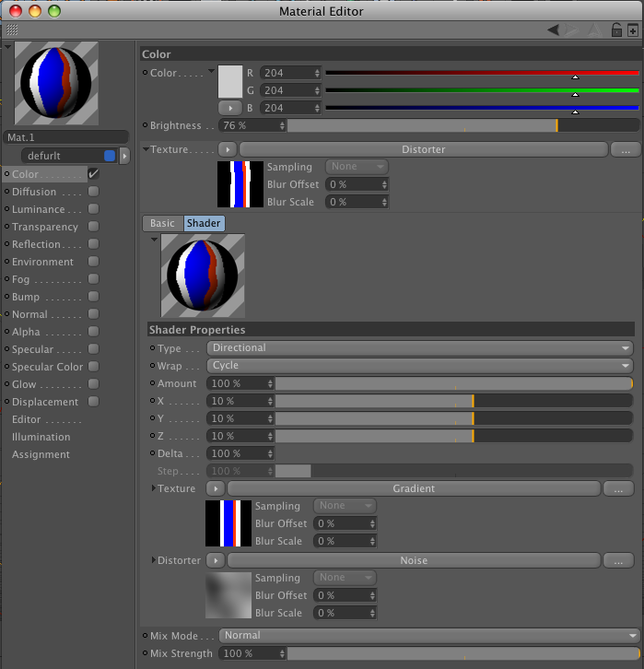
Task: Click the arrow button next to the defurlt layer field
Action: (x=124, y=156)
